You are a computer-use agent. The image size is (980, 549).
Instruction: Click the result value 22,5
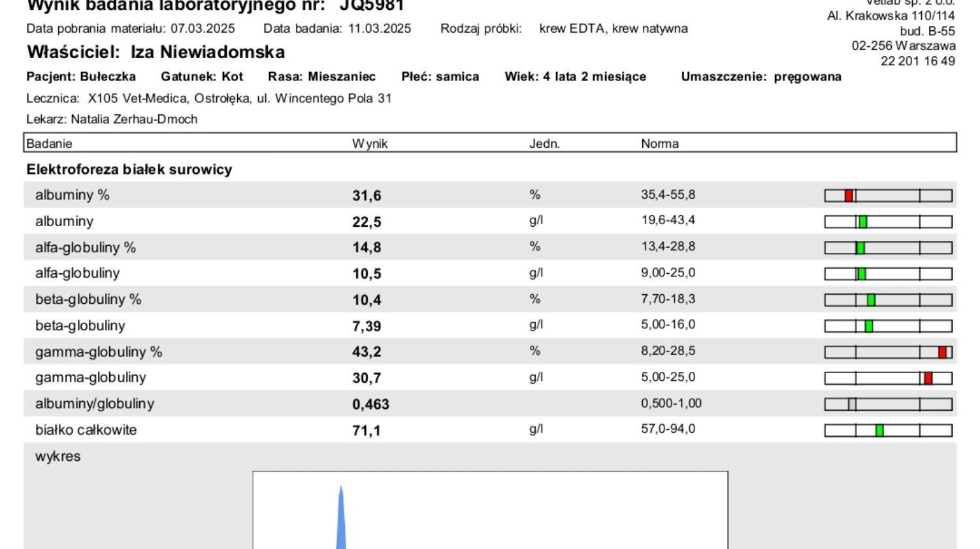[x=367, y=222]
